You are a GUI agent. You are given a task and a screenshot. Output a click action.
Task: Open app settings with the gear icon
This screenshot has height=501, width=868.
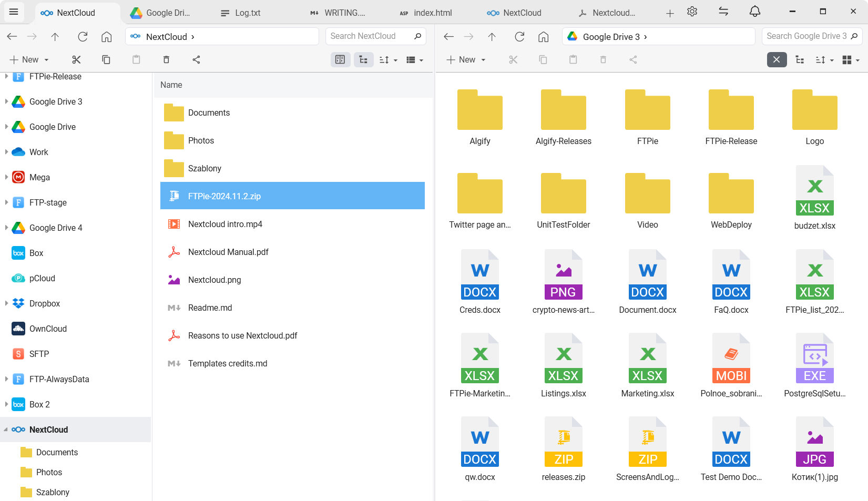692,11
